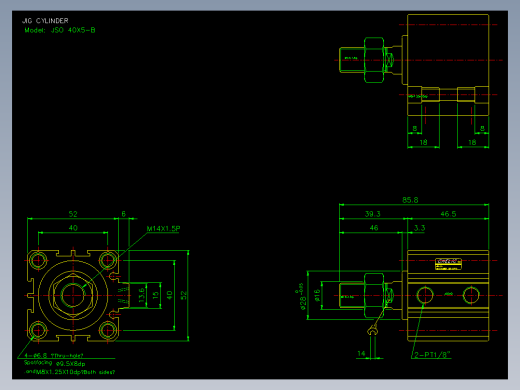Click the left air port circle in side view

(425, 295)
